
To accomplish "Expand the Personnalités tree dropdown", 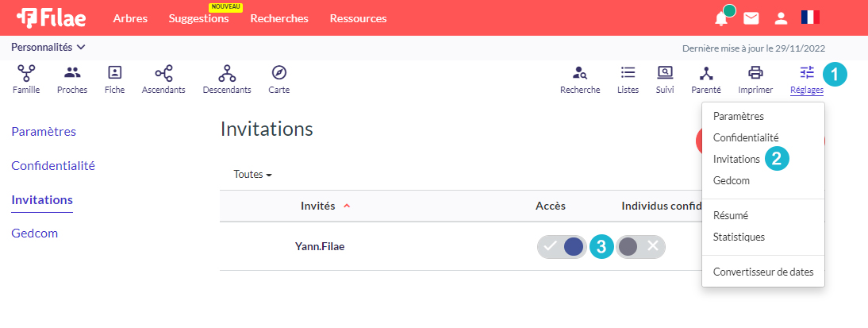I will (x=48, y=48).
